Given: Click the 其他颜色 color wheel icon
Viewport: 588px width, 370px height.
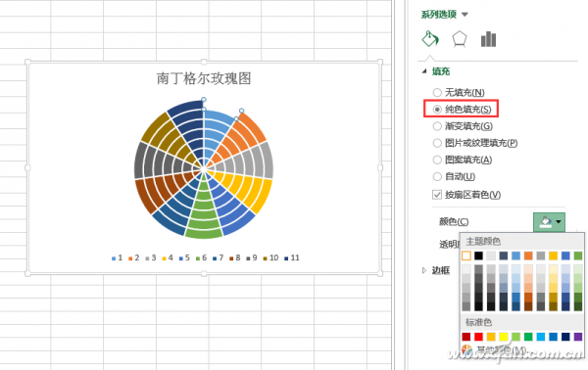Looking at the screenshot, I should 466,350.
